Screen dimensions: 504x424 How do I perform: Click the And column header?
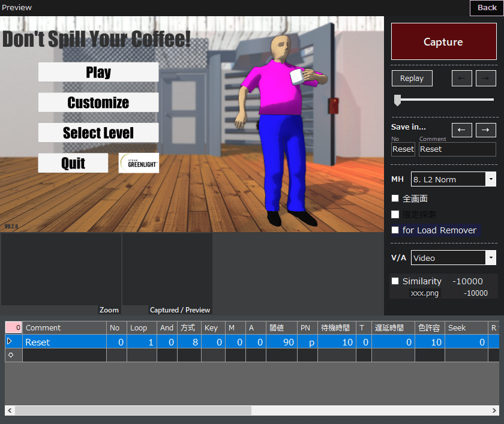[167, 327]
